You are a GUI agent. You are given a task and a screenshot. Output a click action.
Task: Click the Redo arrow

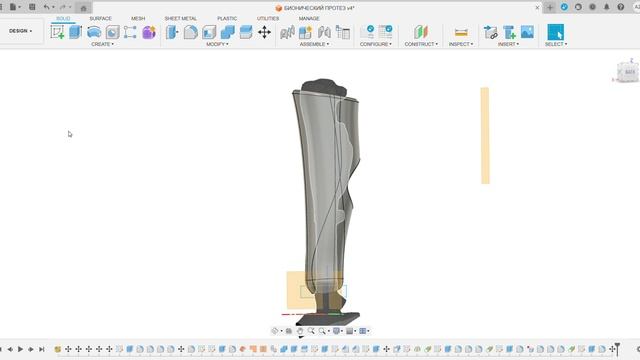(x=62, y=7)
